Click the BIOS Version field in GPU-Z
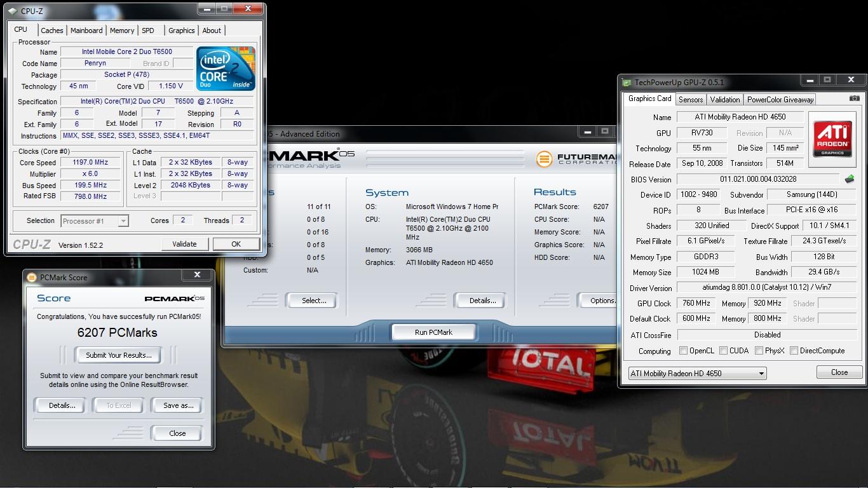 pyautogui.click(x=758, y=180)
